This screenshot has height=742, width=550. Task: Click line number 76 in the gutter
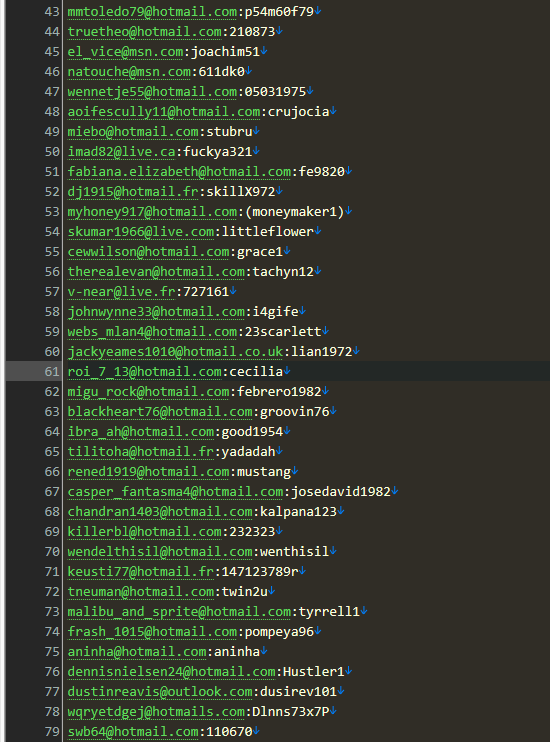pyautogui.click(x=52, y=671)
